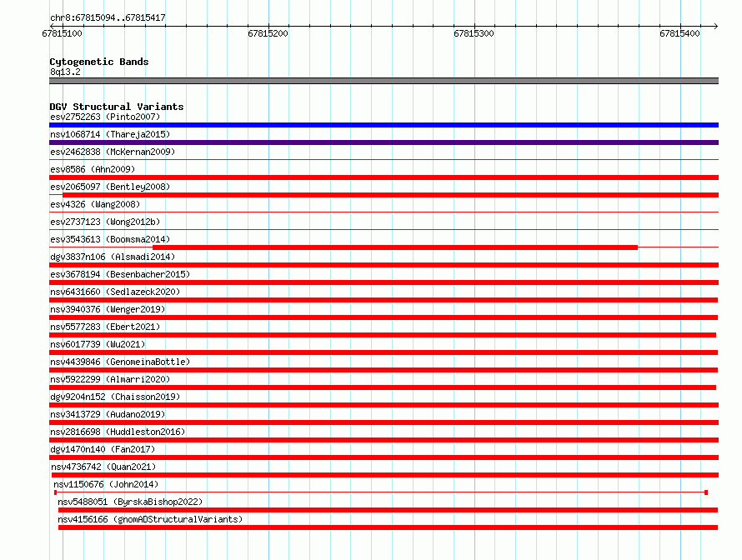Select the nsv6017739 (Wu2021) label
The height and width of the screenshot is (560, 742).
coord(98,344)
